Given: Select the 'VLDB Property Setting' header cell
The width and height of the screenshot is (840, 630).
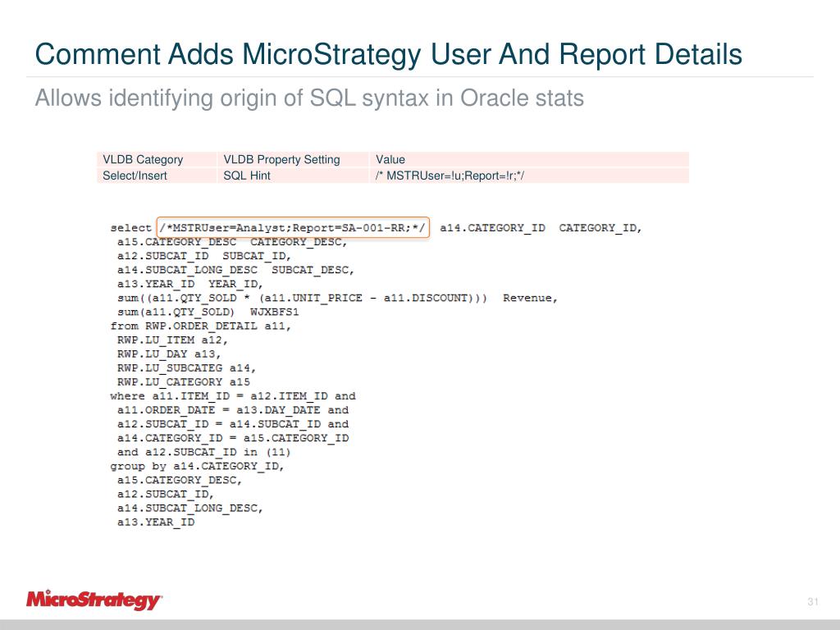Looking at the screenshot, I should click(293, 160).
